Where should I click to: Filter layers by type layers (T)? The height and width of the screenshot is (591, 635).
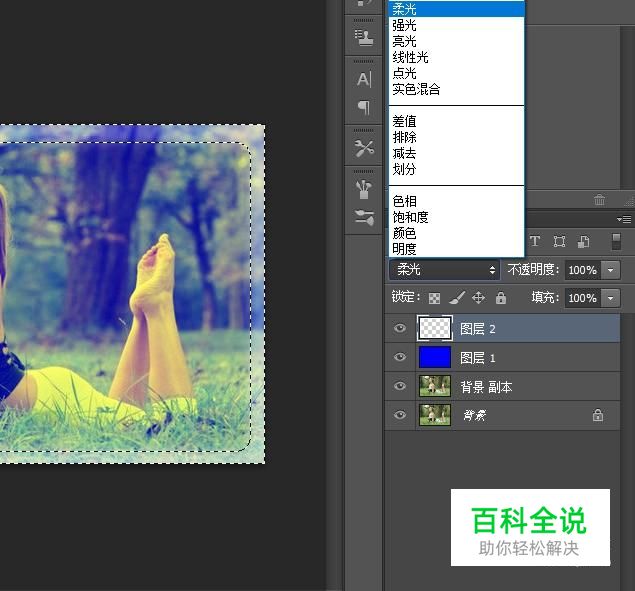click(x=535, y=241)
